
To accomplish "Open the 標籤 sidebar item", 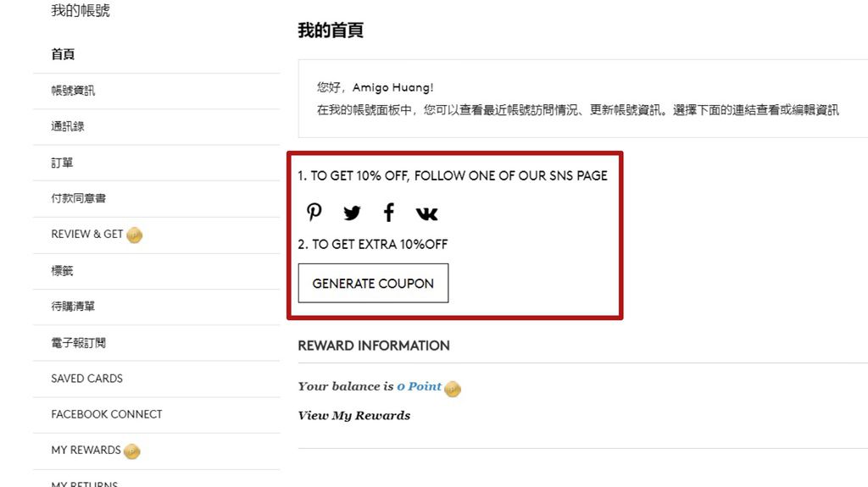I will coord(62,271).
